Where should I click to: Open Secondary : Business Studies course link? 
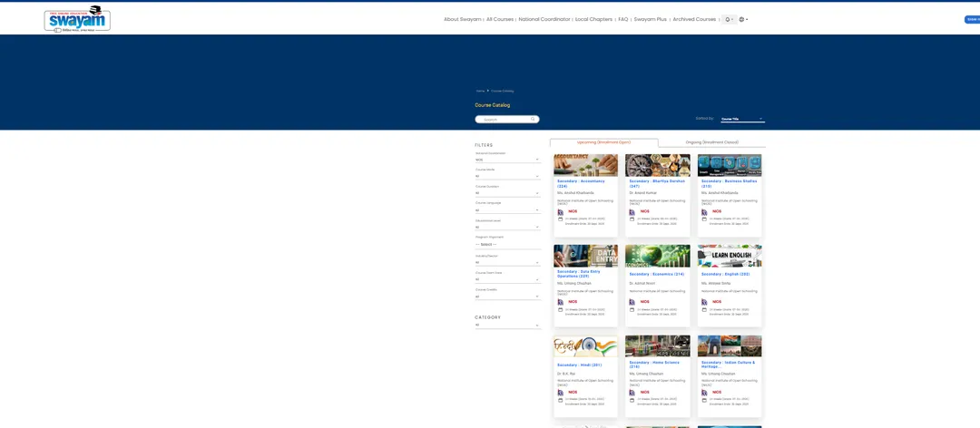[729, 183]
